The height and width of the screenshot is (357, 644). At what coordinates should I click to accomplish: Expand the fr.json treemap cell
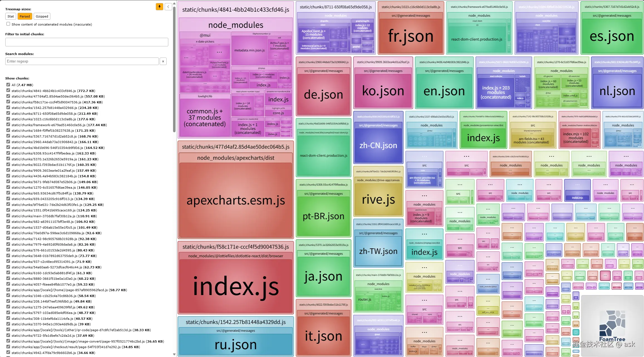411,36
